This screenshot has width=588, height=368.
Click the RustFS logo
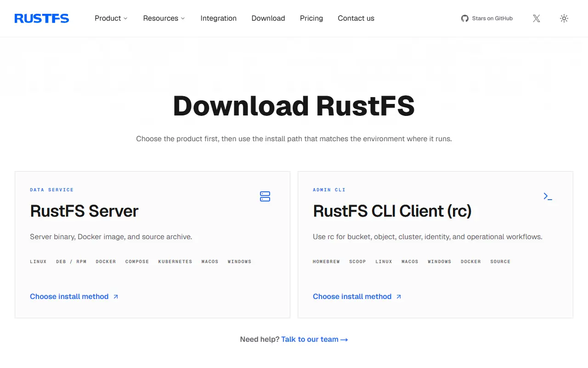(x=42, y=18)
